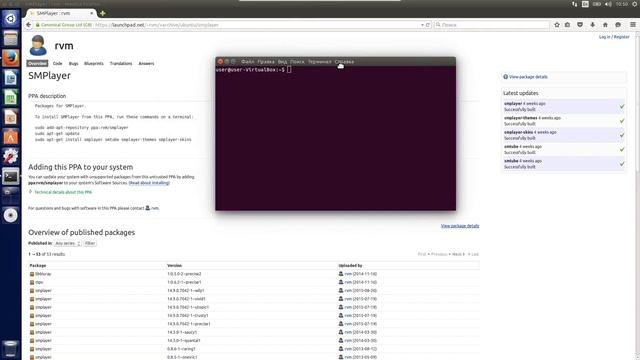The image size is (640, 360).
Task: Open the Published in series dropdown
Action: pyautogui.click(x=68, y=243)
